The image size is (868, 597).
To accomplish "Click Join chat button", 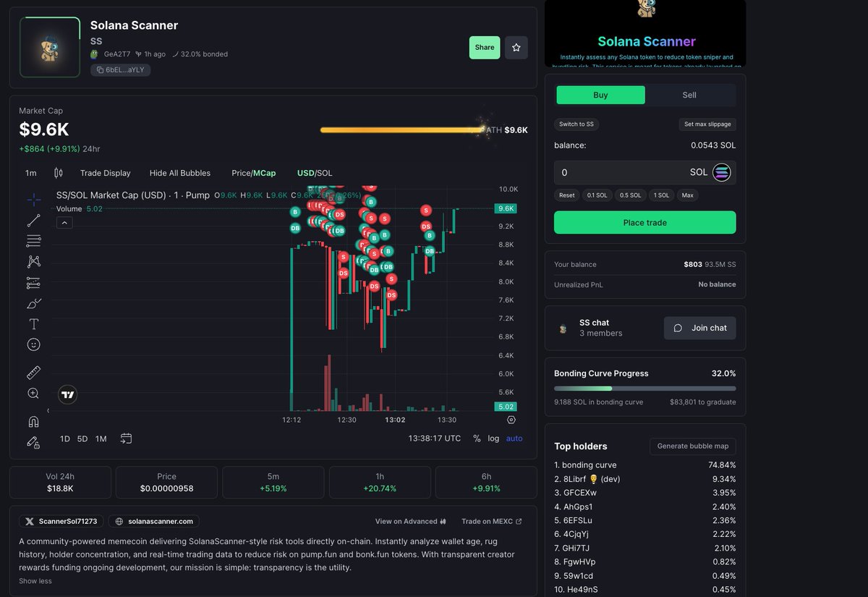I will pyautogui.click(x=700, y=328).
